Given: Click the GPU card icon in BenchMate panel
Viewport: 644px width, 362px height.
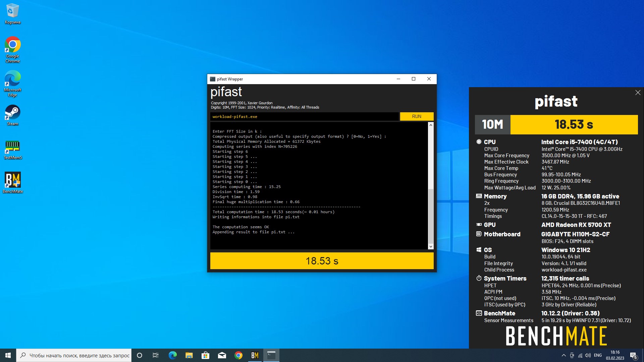Looking at the screenshot, I should tap(479, 225).
